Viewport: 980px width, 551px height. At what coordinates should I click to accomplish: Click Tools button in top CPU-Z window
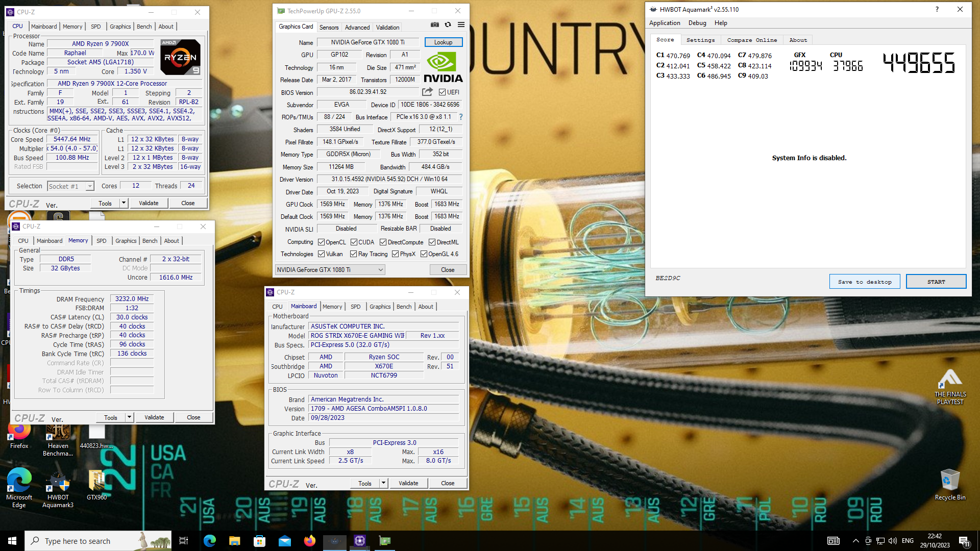tap(105, 203)
